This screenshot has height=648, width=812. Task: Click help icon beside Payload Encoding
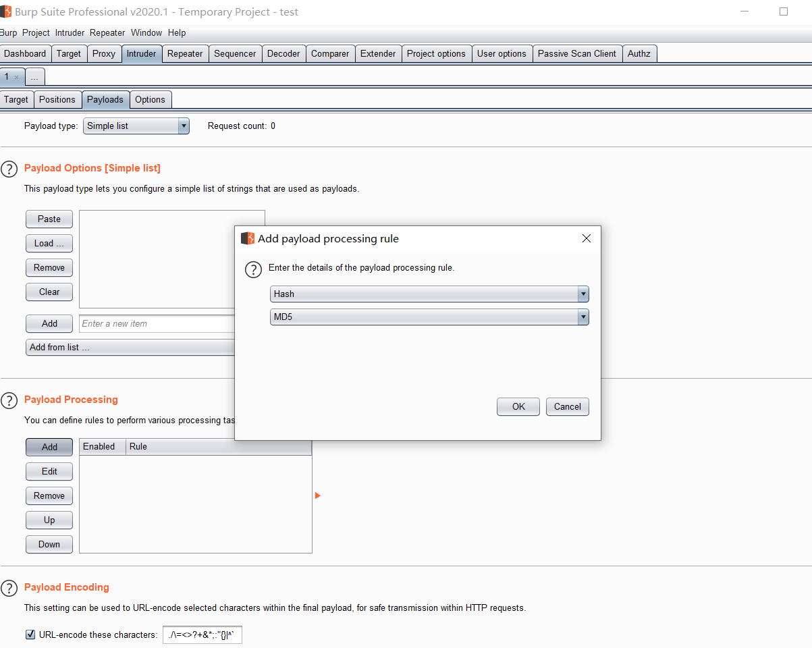[9, 588]
